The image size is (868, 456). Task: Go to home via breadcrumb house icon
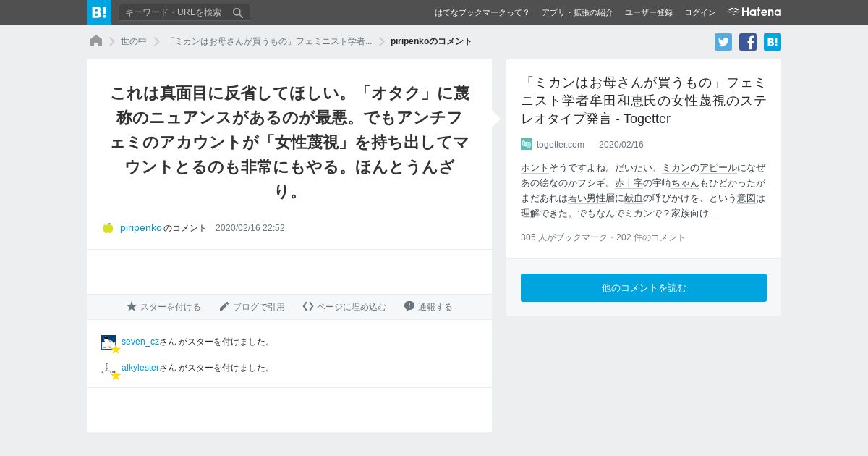[x=96, y=41]
